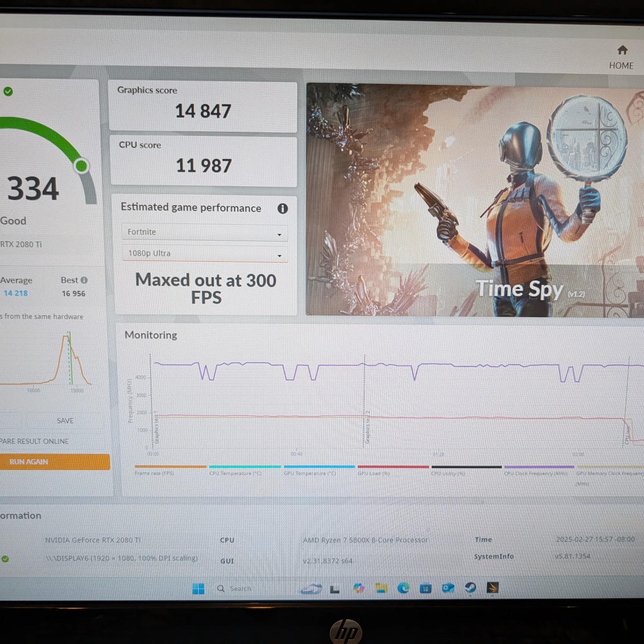Click the Best score 16 956

73,294
